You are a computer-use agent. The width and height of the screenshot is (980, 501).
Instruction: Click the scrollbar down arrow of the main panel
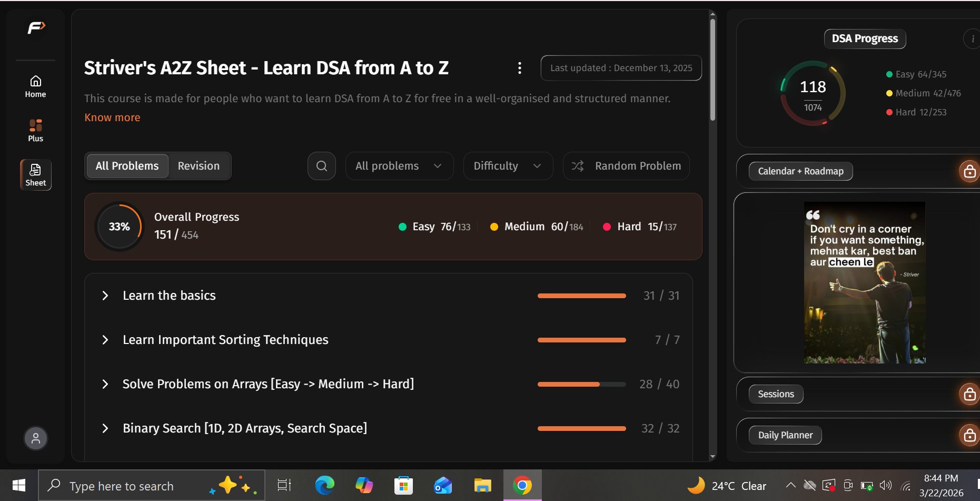pos(712,457)
